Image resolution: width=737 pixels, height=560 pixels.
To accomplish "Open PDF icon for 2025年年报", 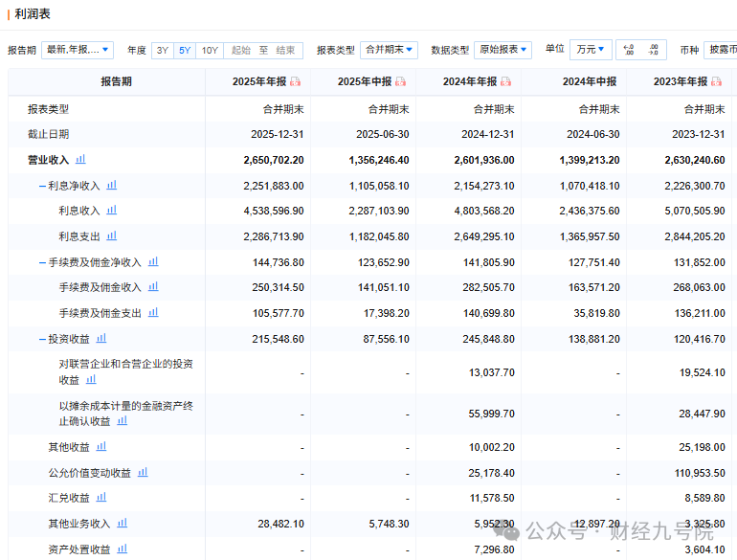I will pyautogui.click(x=295, y=81).
